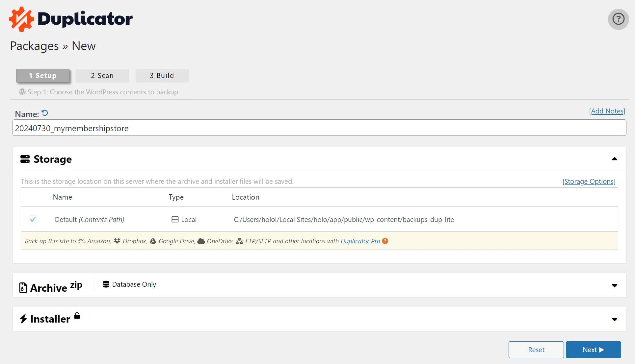Click the Installer heading

[x=50, y=319]
